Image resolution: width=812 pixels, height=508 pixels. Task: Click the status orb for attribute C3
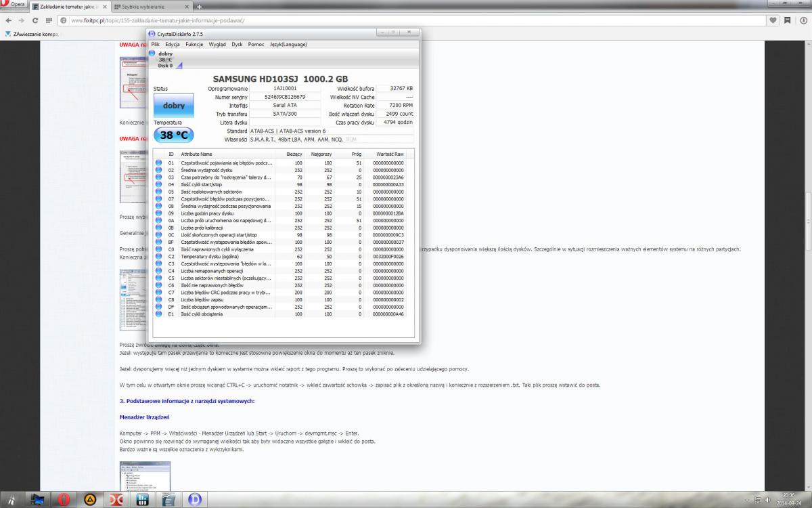point(158,263)
